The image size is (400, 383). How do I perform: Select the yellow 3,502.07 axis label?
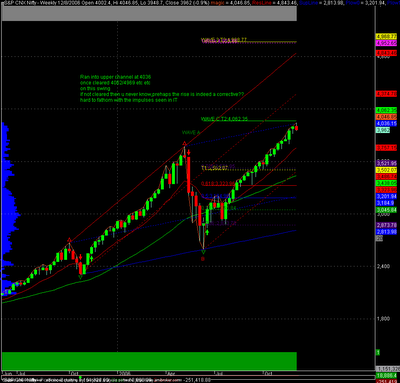click(386, 170)
